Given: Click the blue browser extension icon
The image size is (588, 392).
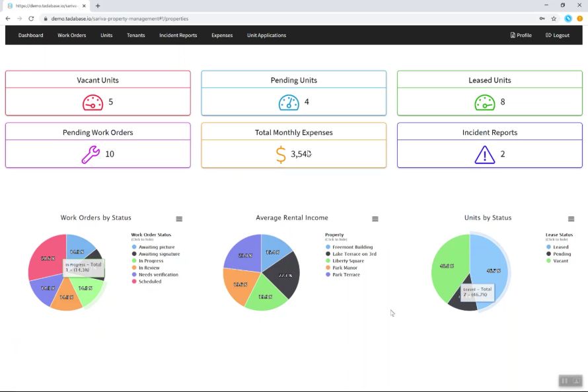Looking at the screenshot, I should click(568, 19).
